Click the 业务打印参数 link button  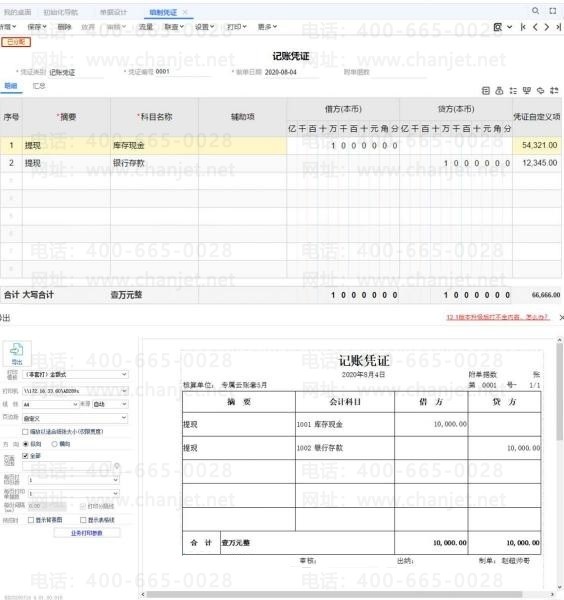pos(87,533)
